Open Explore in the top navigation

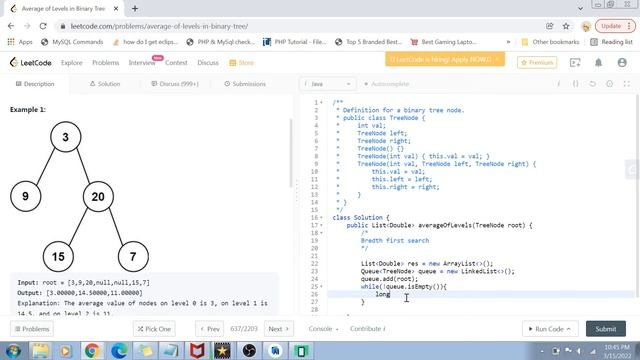pos(72,62)
